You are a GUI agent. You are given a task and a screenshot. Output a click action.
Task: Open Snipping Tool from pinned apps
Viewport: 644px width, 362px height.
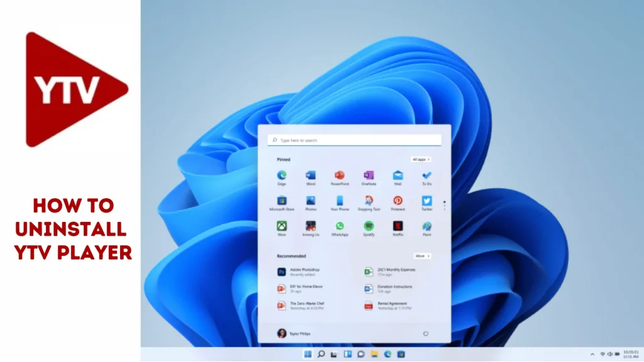(x=369, y=200)
